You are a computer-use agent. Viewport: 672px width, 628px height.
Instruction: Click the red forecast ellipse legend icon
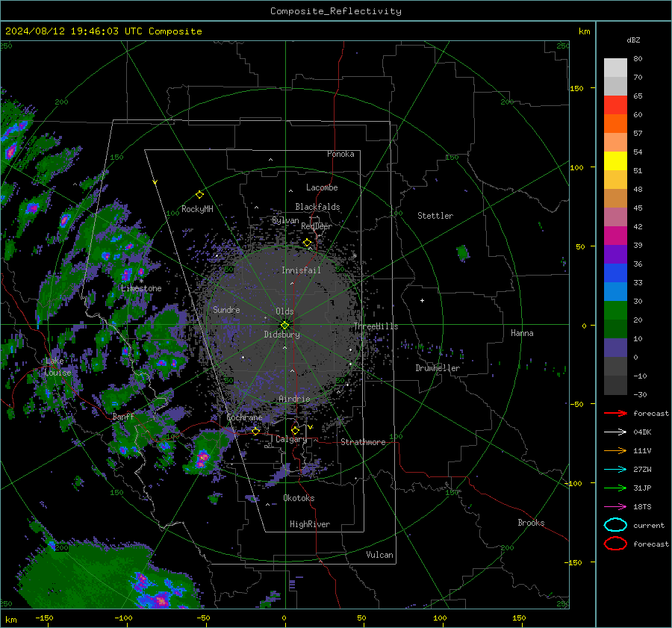pyautogui.click(x=615, y=544)
